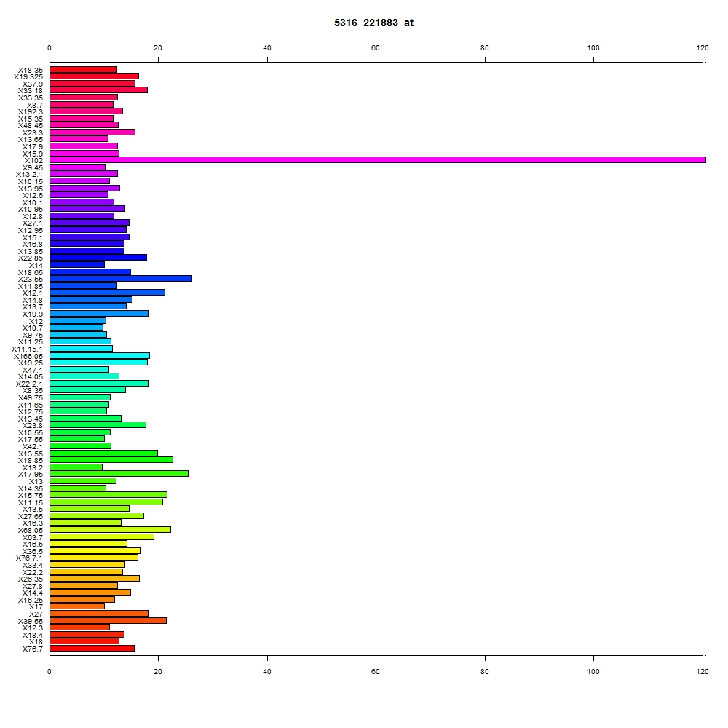Click the chart title 5316_221883_at

pyautogui.click(x=373, y=23)
